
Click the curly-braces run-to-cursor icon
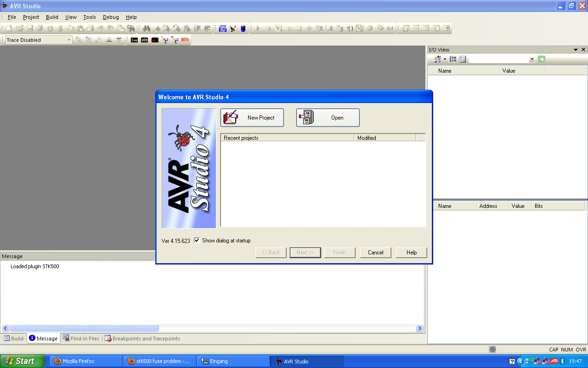click(x=351, y=29)
